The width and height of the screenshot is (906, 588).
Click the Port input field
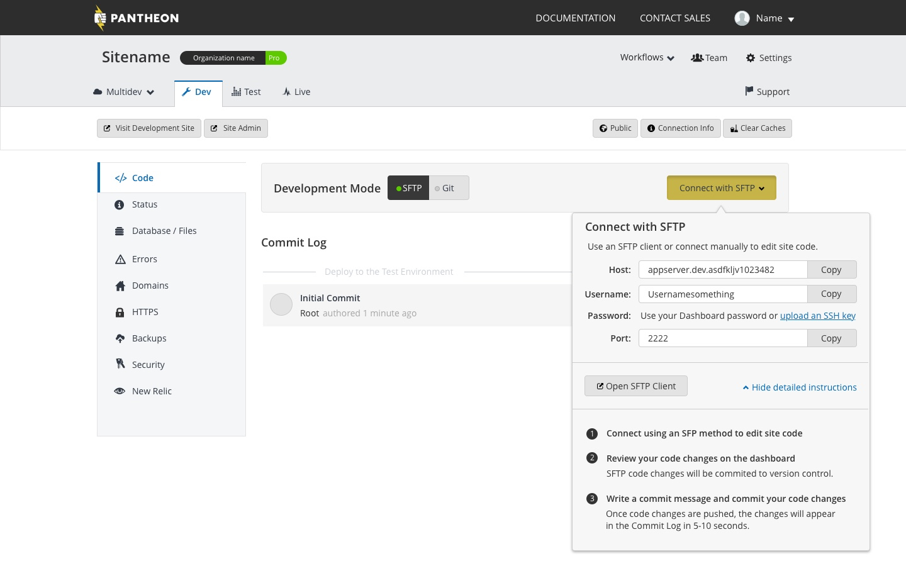click(723, 338)
